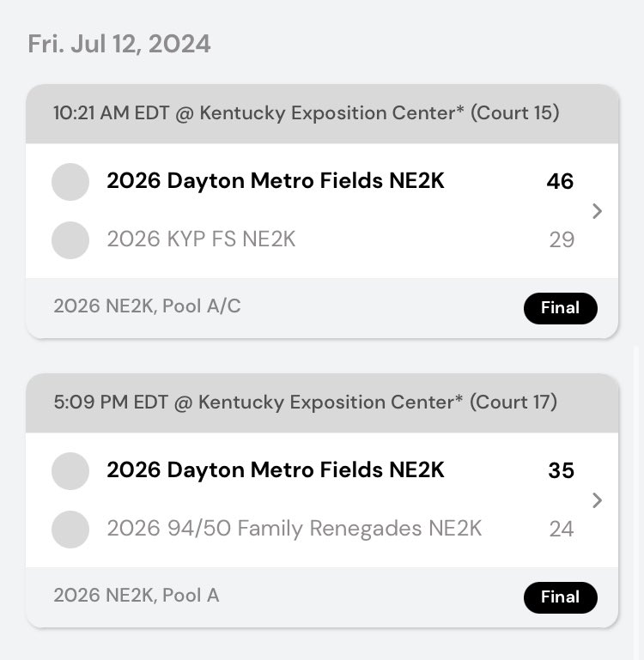Image resolution: width=644 pixels, height=660 pixels.
Task: Expand the 5:09 PM game details chevron
Action: point(598,500)
